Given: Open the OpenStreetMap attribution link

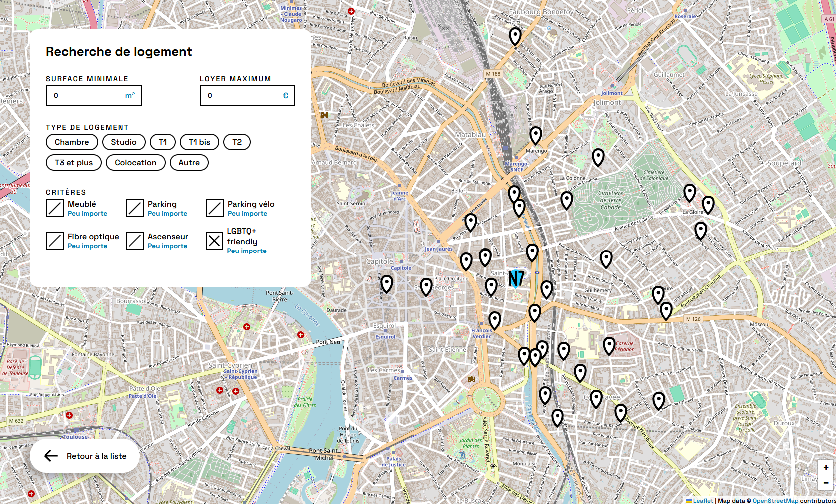Looking at the screenshot, I should pyautogui.click(x=775, y=501).
